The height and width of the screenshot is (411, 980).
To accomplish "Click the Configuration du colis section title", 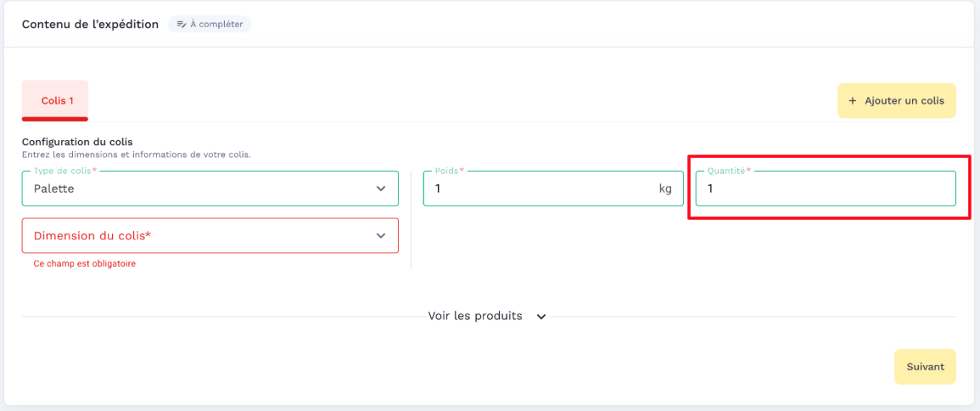I will (x=77, y=142).
